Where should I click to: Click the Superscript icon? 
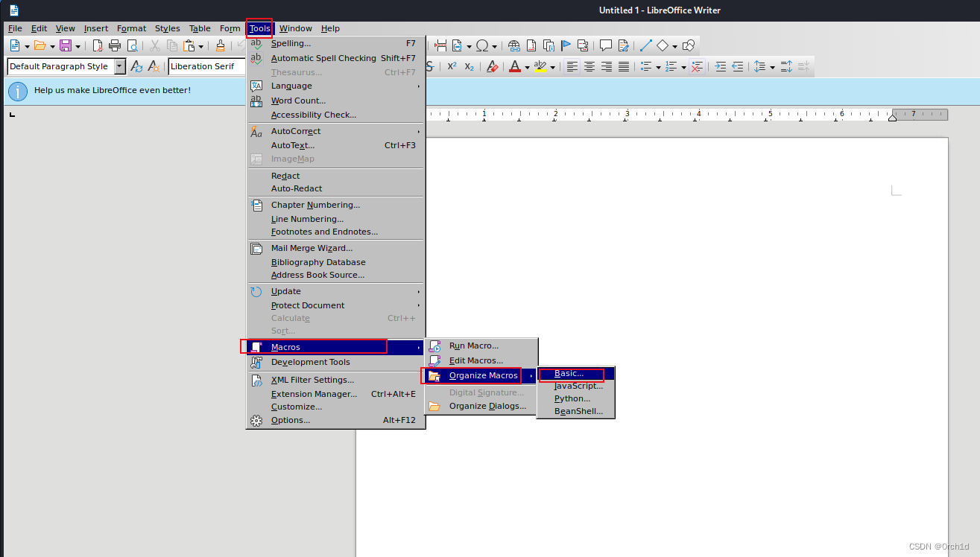[x=452, y=66]
